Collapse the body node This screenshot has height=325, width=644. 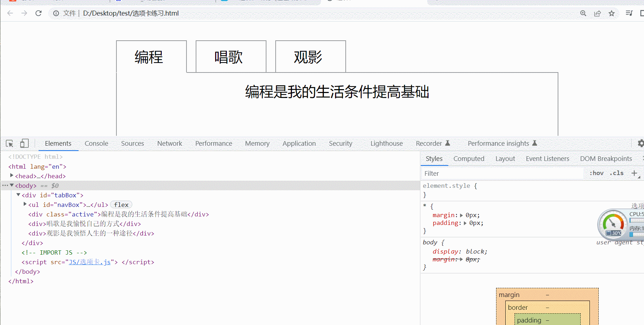[12, 185]
